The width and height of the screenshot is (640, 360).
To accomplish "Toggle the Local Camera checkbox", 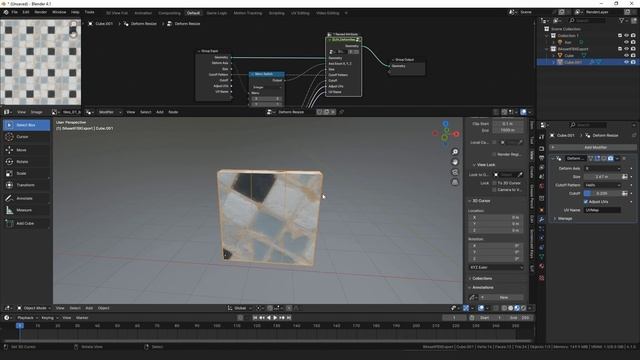I will tap(494, 142).
